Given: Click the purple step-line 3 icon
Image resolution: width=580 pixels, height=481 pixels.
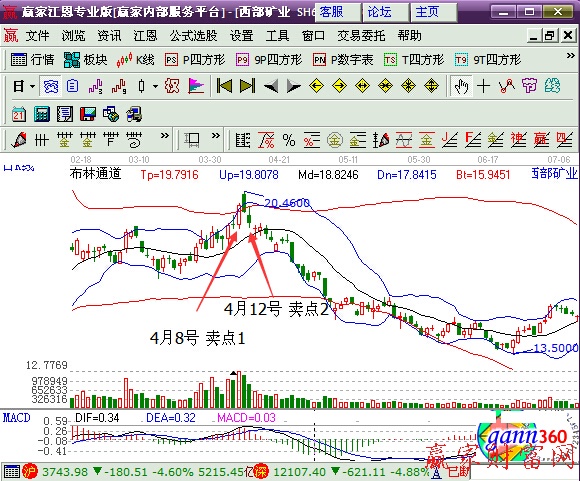Looking at the screenshot, I should coord(95,86).
